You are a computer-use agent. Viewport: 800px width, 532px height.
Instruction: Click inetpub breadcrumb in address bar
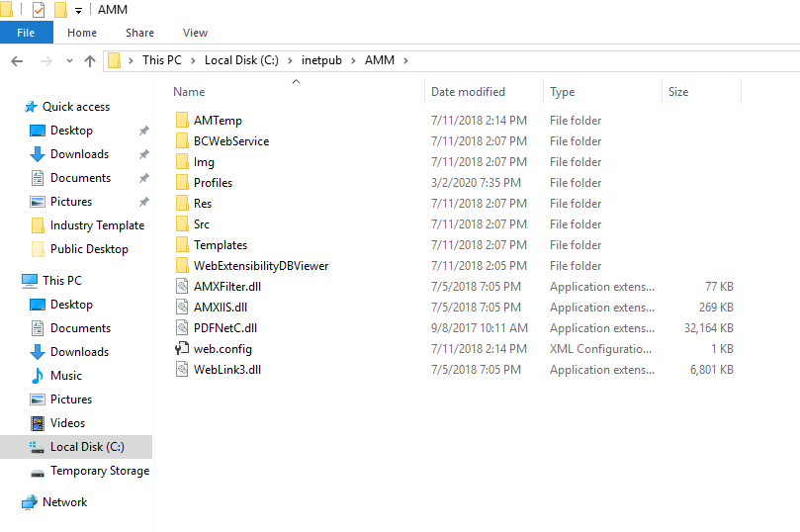321,60
